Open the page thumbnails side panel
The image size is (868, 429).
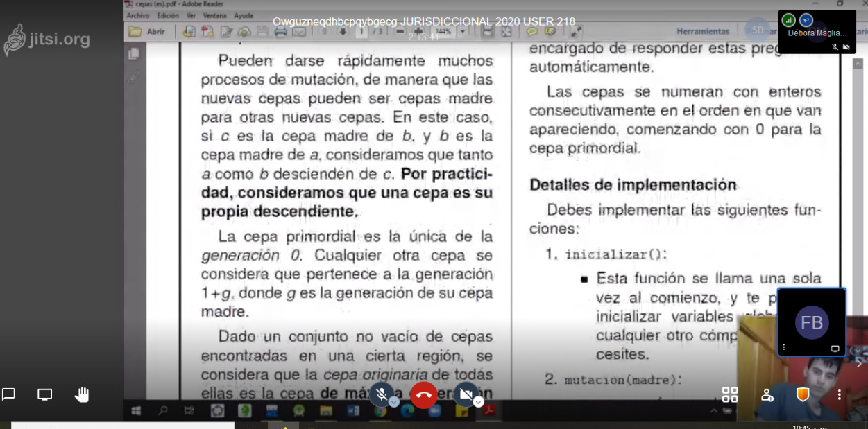[x=134, y=53]
